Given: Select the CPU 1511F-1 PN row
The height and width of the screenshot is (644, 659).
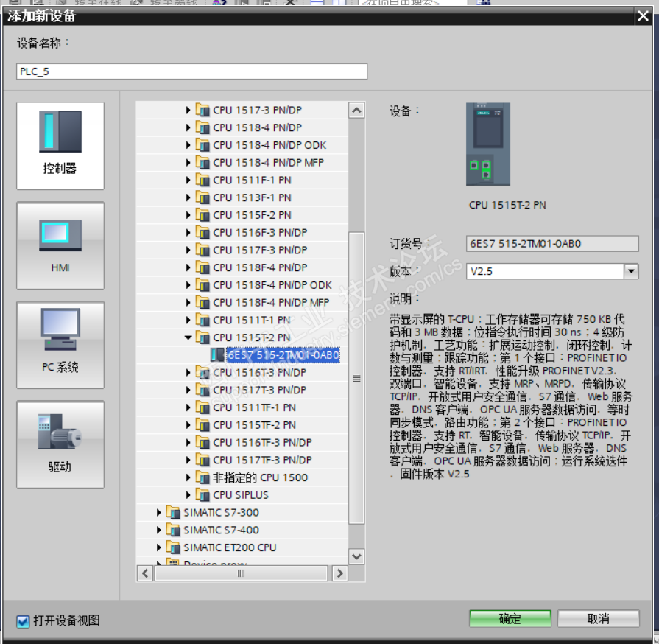Looking at the screenshot, I should coord(242,180).
